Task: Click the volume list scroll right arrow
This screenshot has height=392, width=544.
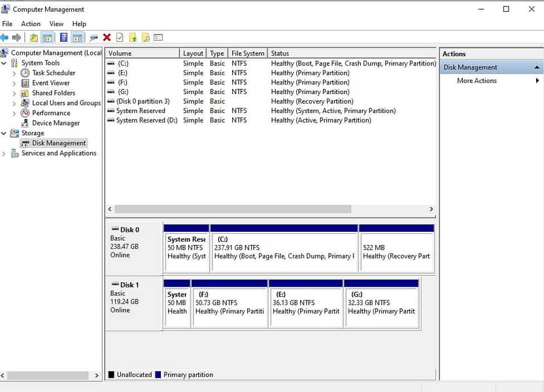Action: (431, 209)
